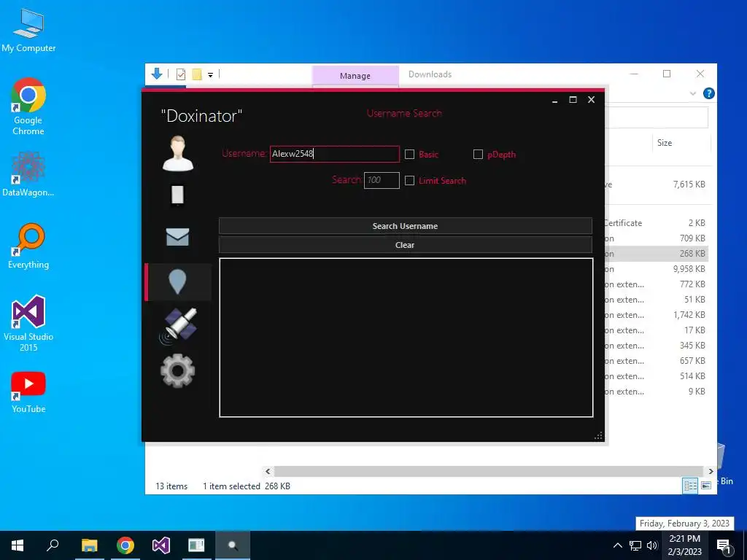Switch to Manage tab in Downloads window
Viewport: 747px width, 560px height.
coord(355,76)
